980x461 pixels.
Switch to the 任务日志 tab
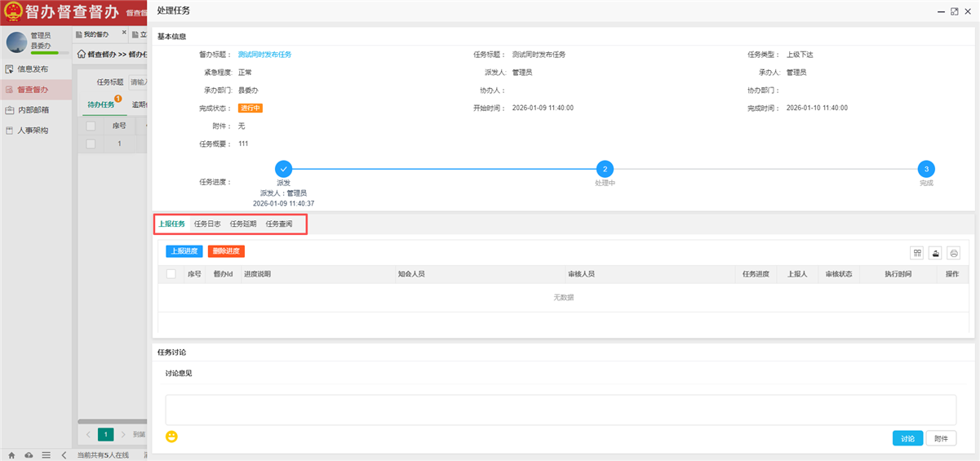click(207, 224)
